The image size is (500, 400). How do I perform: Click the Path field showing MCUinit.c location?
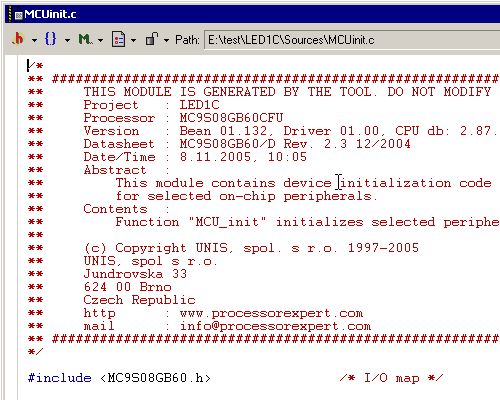tap(352, 40)
